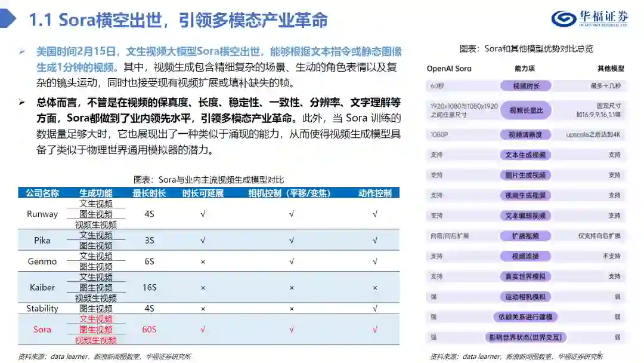Click the 真实世界模拟 capability pill
Viewport: 644px width, 363px height.
tap(526, 276)
